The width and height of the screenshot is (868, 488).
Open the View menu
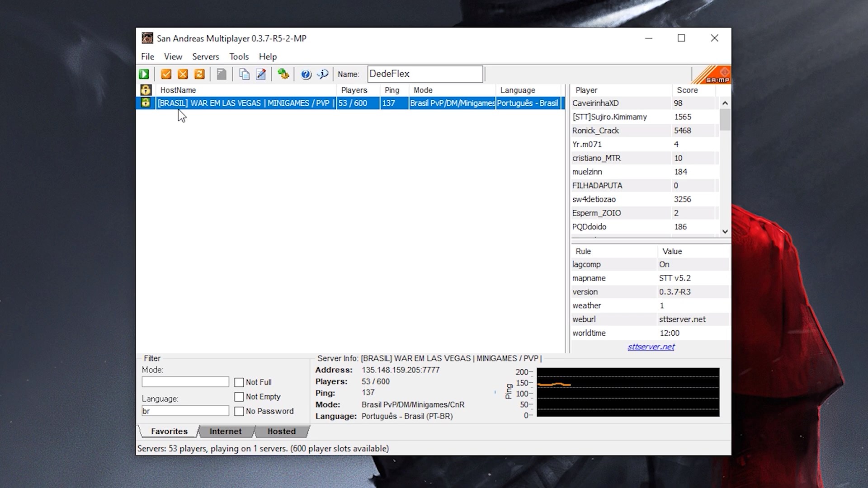pos(173,56)
